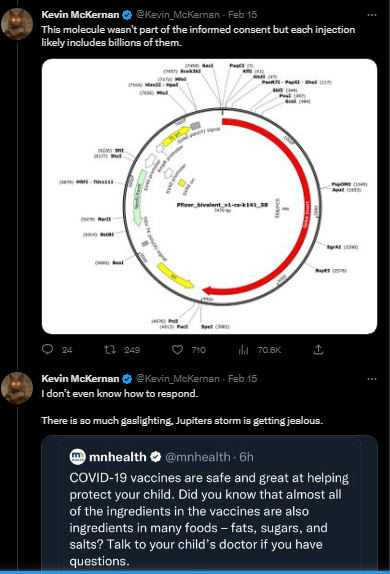Image resolution: width=390 pixels, height=574 pixels.
Task: Click the reply icon under first tweet
Action: 48,350
